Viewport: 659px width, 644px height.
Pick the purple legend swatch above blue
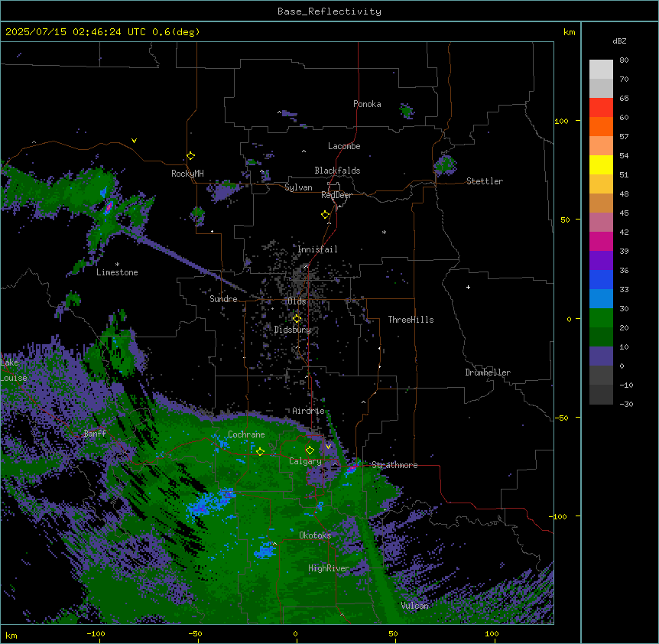(x=601, y=261)
